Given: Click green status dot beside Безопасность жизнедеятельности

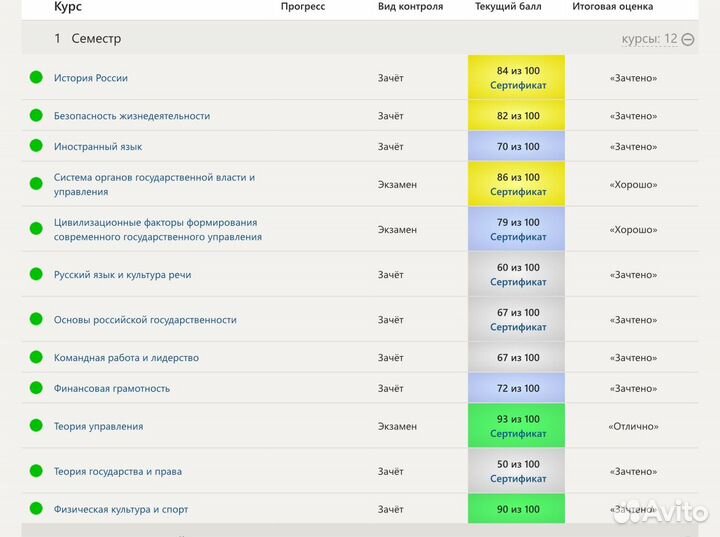Looking at the screenshot, I should [x=36, y=115].
